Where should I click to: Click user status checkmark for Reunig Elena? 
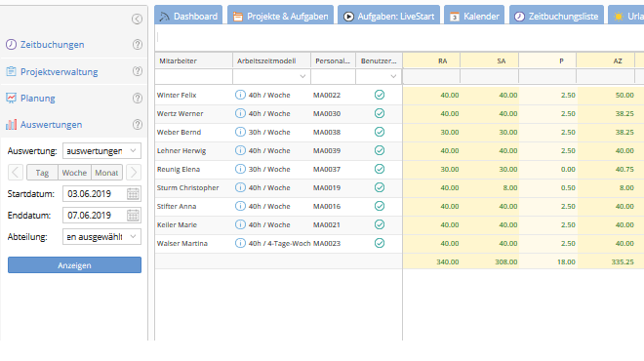point(380,169)
